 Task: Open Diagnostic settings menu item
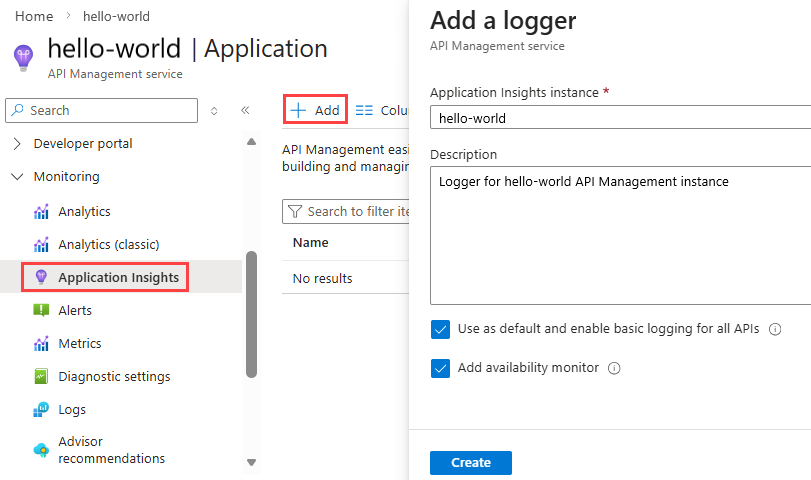[x=114, y=377]
